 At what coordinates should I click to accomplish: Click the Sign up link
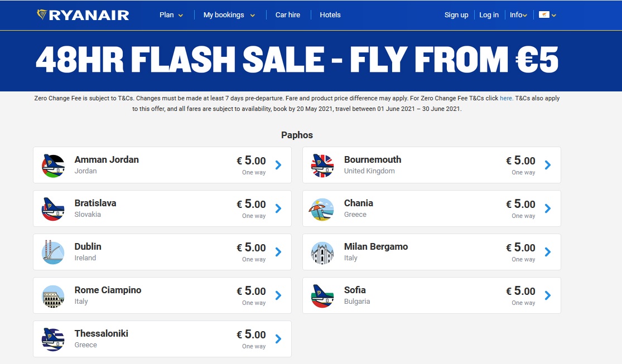point(456,15)
